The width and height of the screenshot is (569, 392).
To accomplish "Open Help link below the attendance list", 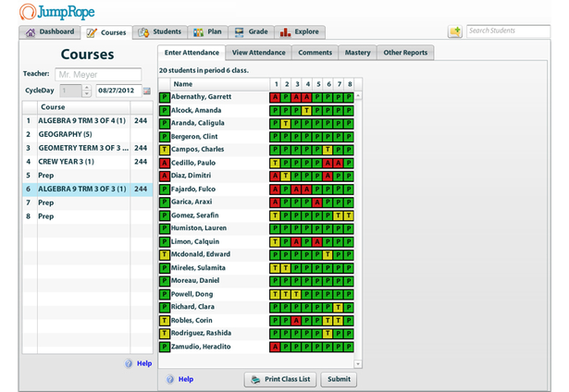I will 186,379.
